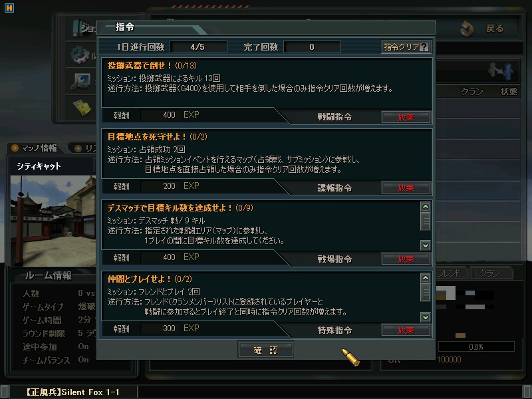The height and width of the screenshot is (399, 532).
Task: Click the magnifier monitor icon in left menu
Action: [80, 82]
